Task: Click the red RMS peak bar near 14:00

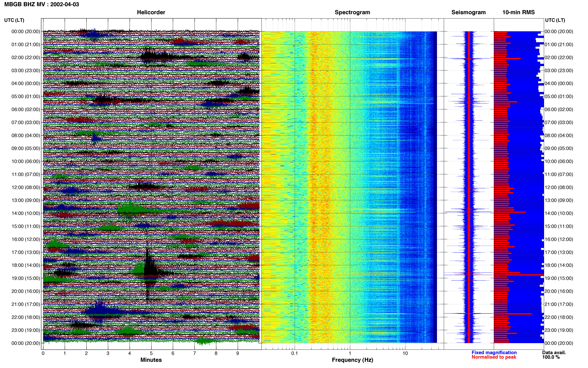Action: (510, 212)
